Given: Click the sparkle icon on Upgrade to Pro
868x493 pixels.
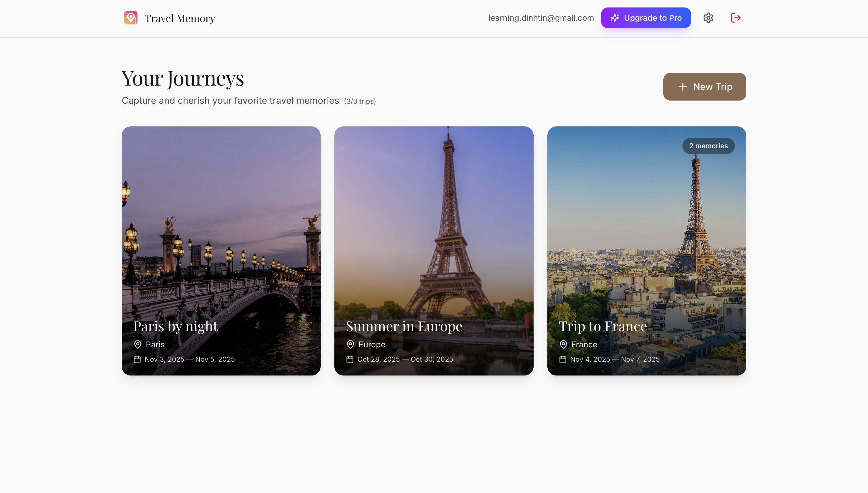Looking at the screenshot, I should (x=615, y=18).
